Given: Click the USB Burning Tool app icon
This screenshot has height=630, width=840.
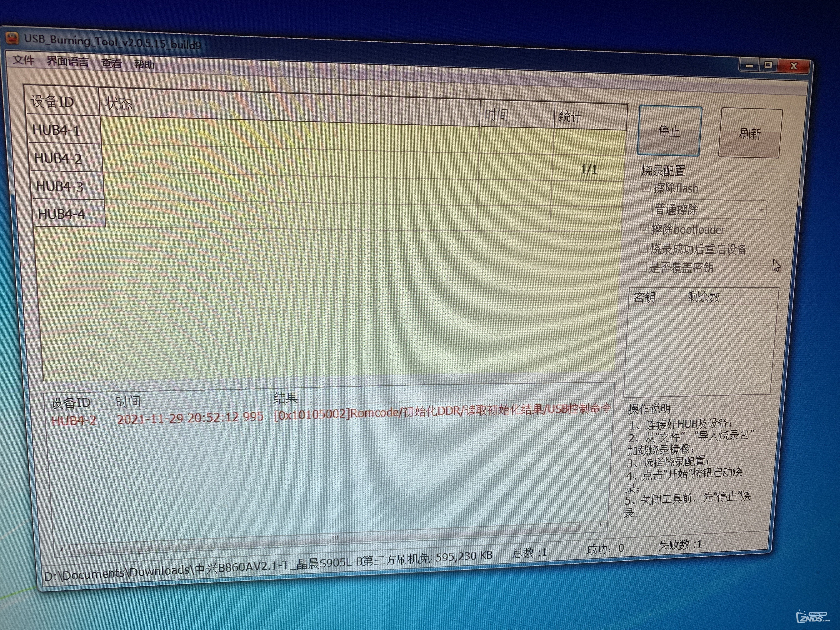Looking at the screenshot, I should (x=12, y=38).
